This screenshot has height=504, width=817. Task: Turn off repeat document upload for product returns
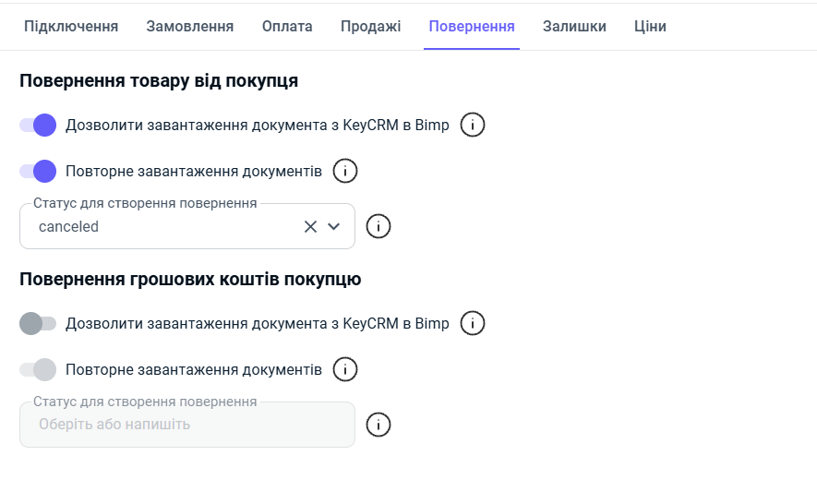(38, 171)
